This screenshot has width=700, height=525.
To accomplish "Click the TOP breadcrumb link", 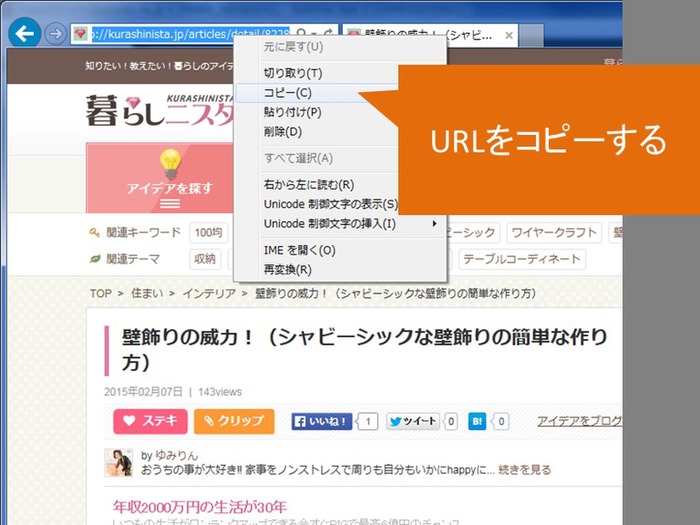I will [x=100, y=294].
